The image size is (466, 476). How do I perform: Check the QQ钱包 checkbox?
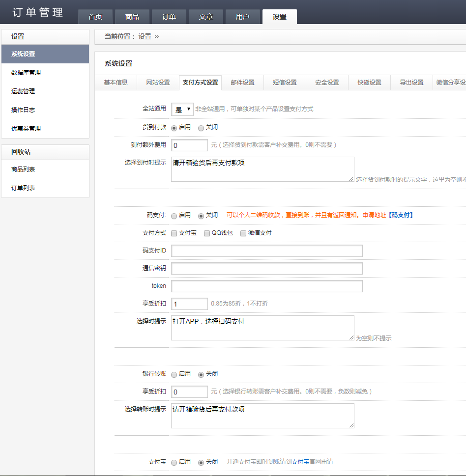[x=207, y=233]
